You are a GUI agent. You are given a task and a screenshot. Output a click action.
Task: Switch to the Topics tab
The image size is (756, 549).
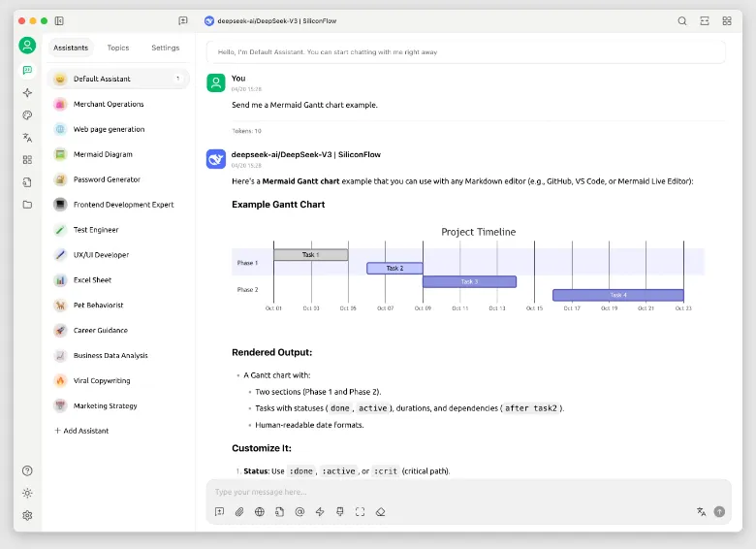point(118,48)
